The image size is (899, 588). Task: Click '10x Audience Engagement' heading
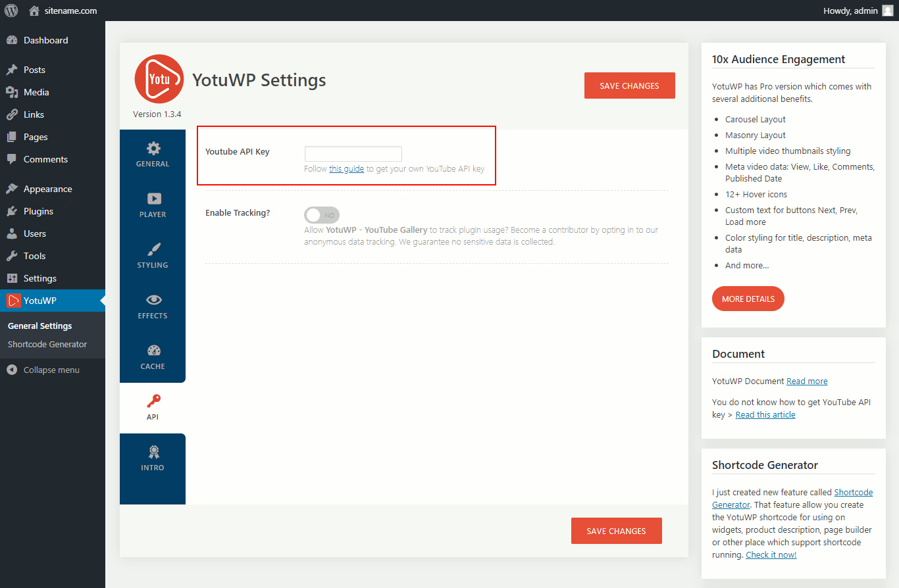pos(779,59)
